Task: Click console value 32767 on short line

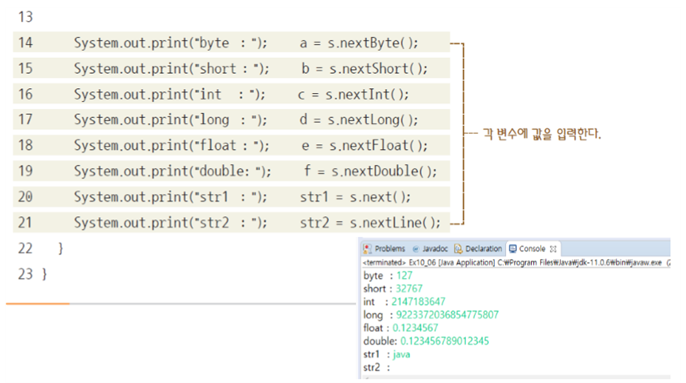Action: tap(409, 288)
